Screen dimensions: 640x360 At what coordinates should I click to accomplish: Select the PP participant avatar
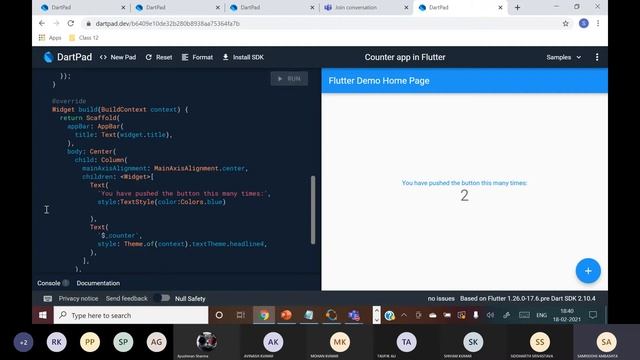coord(90,342)
